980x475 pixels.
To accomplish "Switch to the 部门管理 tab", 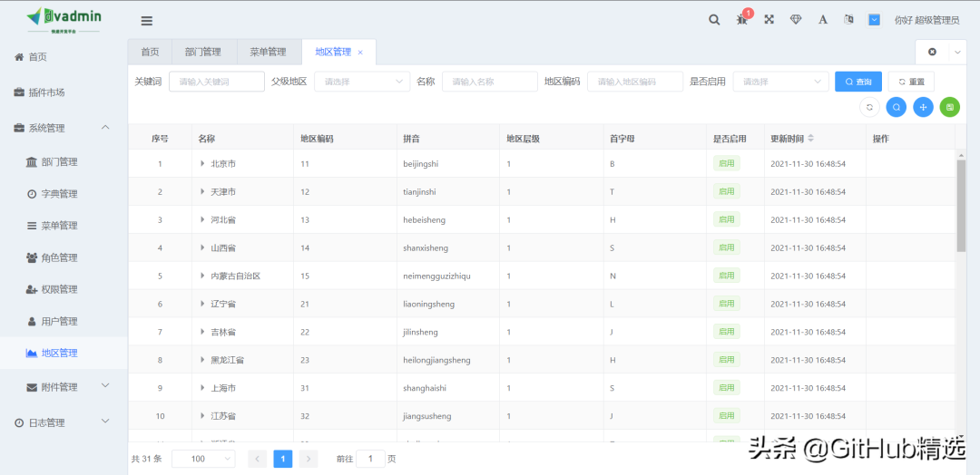I will point(202,53).
